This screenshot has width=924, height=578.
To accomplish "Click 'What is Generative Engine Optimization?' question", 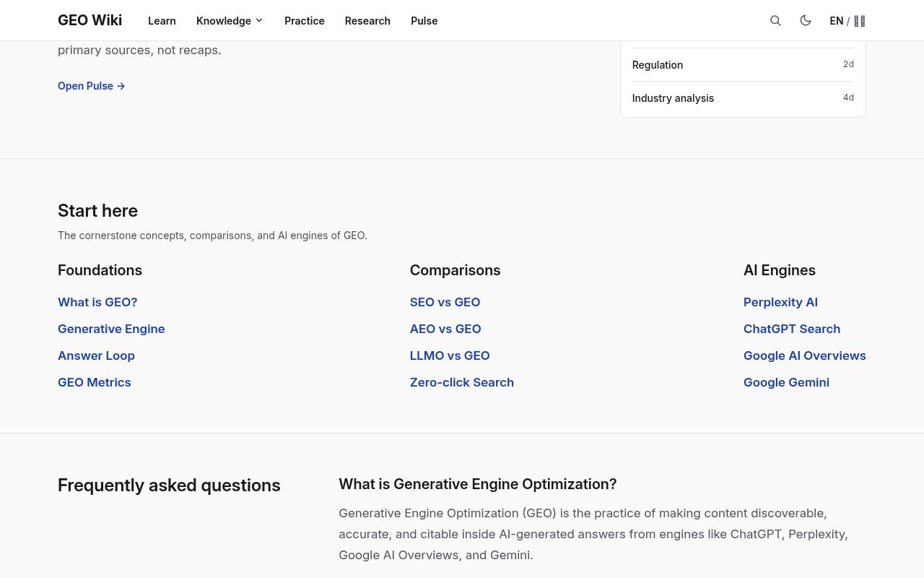I will tap(477, 484).
